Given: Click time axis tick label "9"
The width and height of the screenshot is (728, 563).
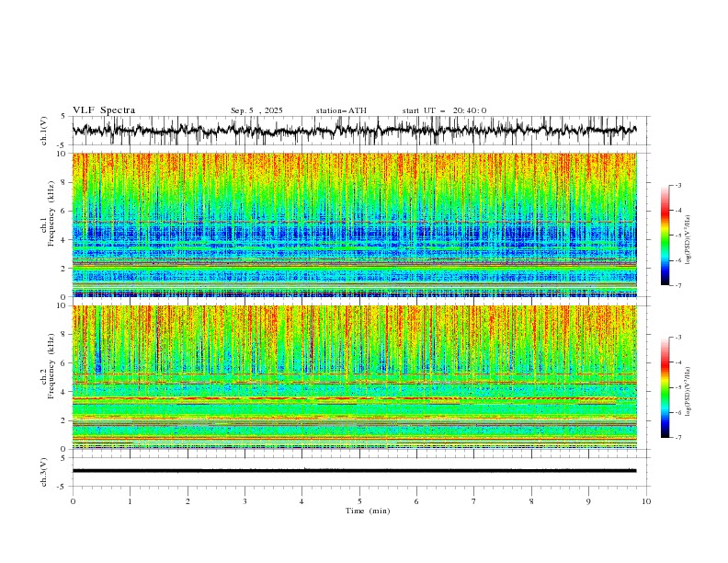Looking at the screenshot, I should (588, 501).
